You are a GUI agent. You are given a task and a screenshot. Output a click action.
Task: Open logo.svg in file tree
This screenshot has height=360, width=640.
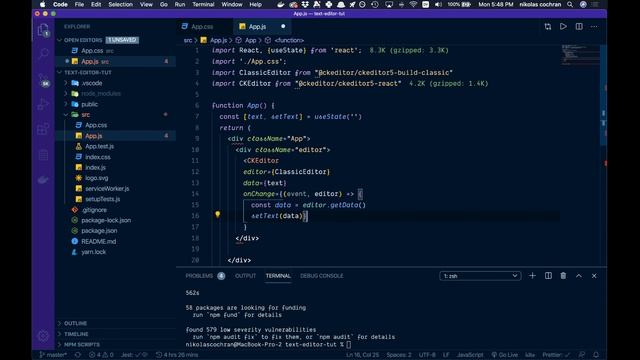[x=96, y=178]
